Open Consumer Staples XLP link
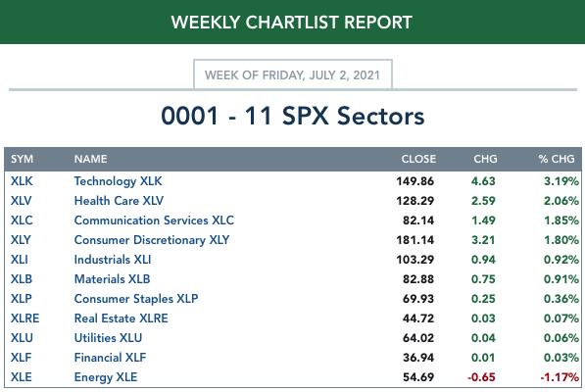Viewport: 585px width, 392px height. 136,298
